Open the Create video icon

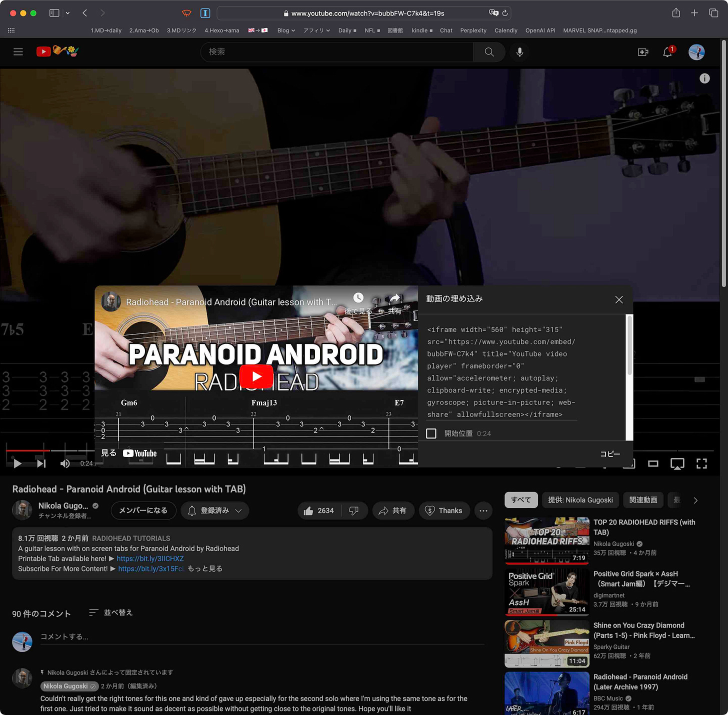(x=643, y=52)
